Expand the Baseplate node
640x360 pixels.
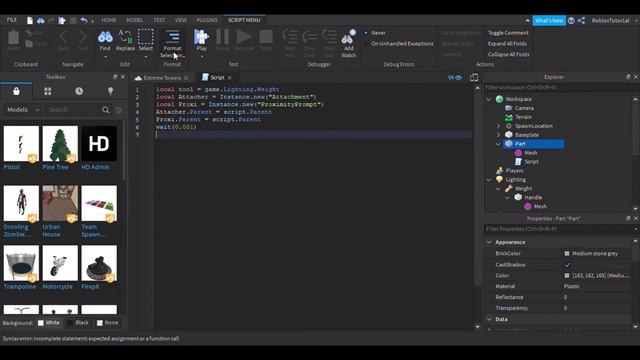(x=498, y=135)
